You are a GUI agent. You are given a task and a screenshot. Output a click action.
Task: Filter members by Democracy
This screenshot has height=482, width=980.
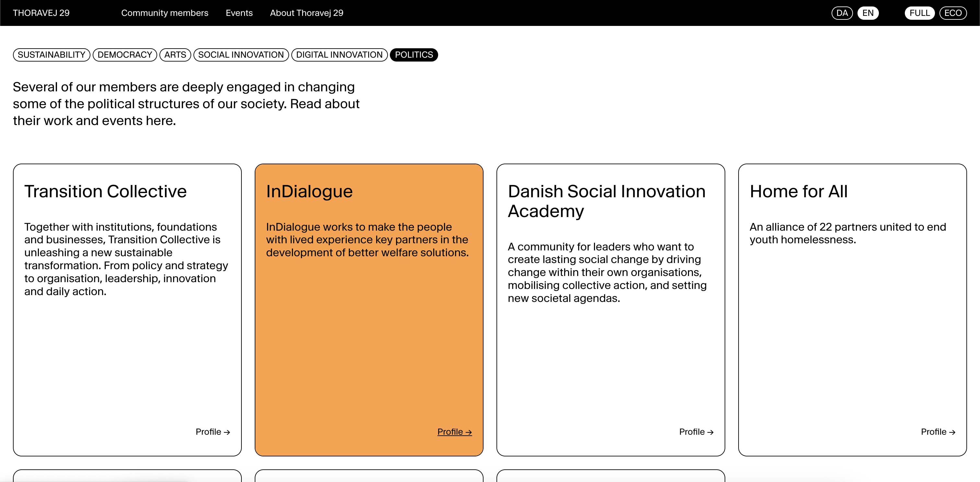125,55
